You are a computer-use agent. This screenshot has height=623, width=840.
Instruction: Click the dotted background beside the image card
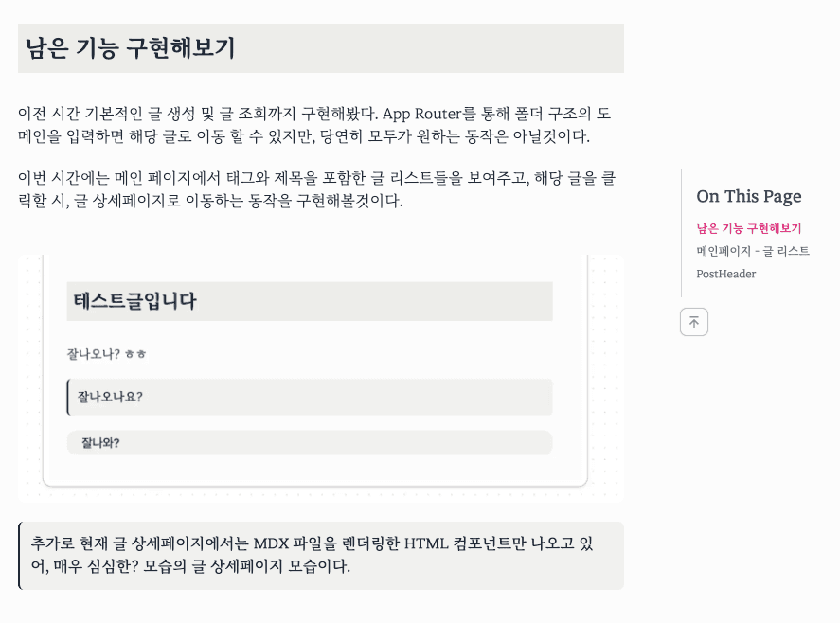pyautogui.click(x=604, y=379)
